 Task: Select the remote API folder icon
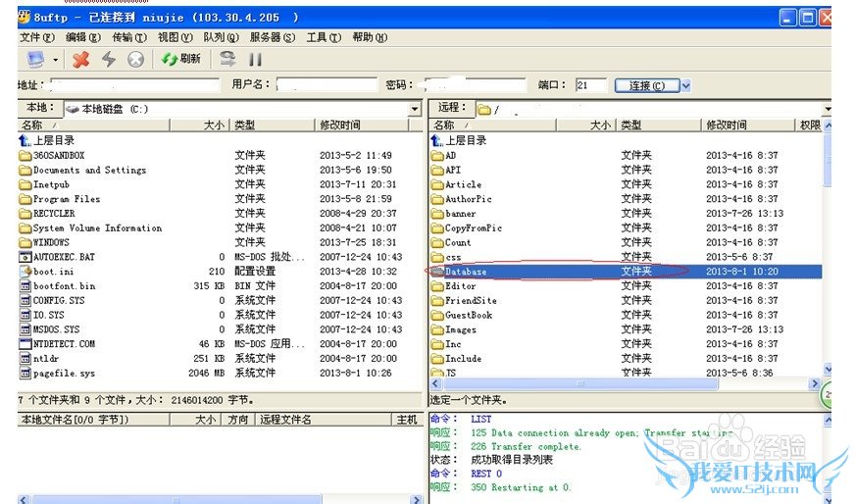click(x=437, y=171)
